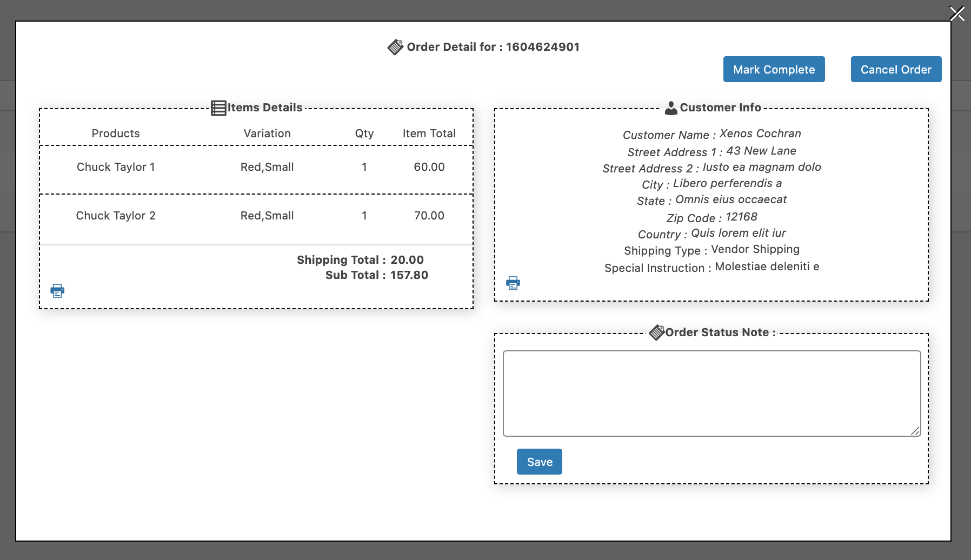Click the Variation column header
The image size is (971, 560).
click(x=267, y=134)
